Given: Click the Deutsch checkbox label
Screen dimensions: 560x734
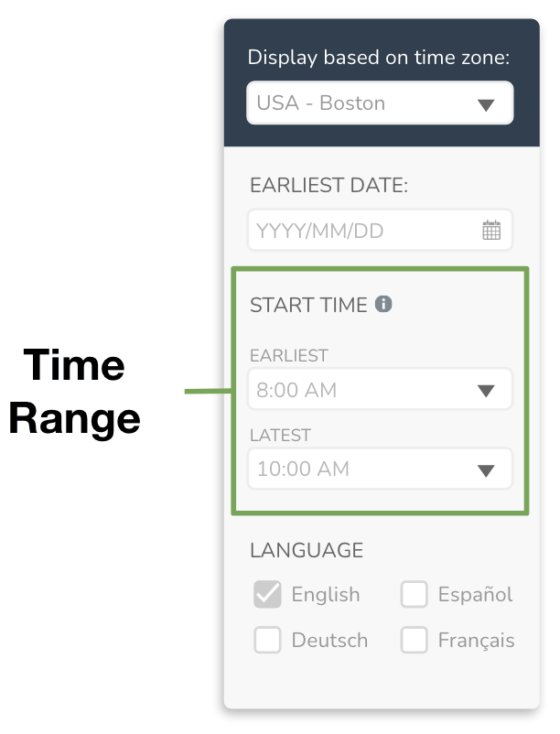Looking at the screenshot, I should point(329,640).
